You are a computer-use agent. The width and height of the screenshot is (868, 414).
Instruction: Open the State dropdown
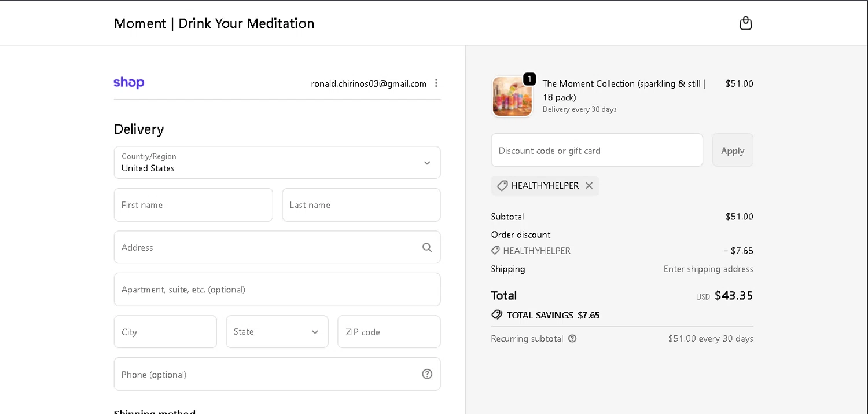click(277, 332)
